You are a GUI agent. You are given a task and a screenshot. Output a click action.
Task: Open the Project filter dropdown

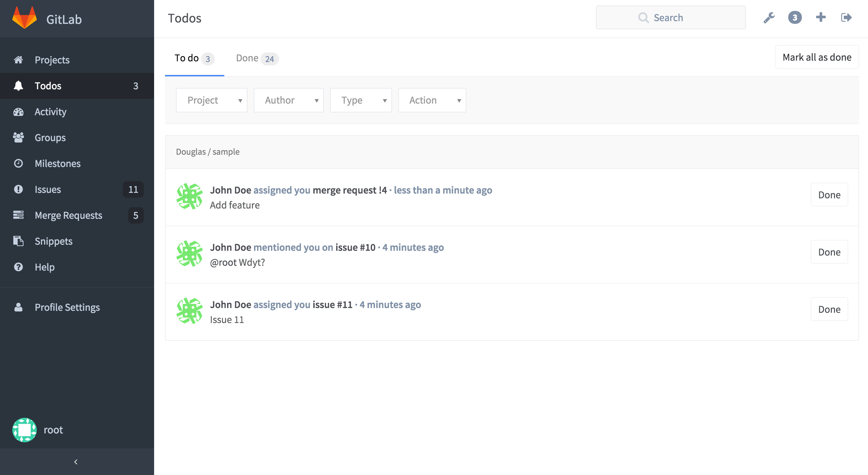point(211,100)
